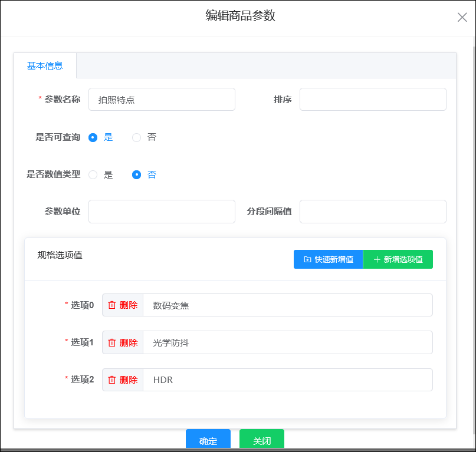
Task: Click the trash delete icon for 选项0
Action: (112, 305)
